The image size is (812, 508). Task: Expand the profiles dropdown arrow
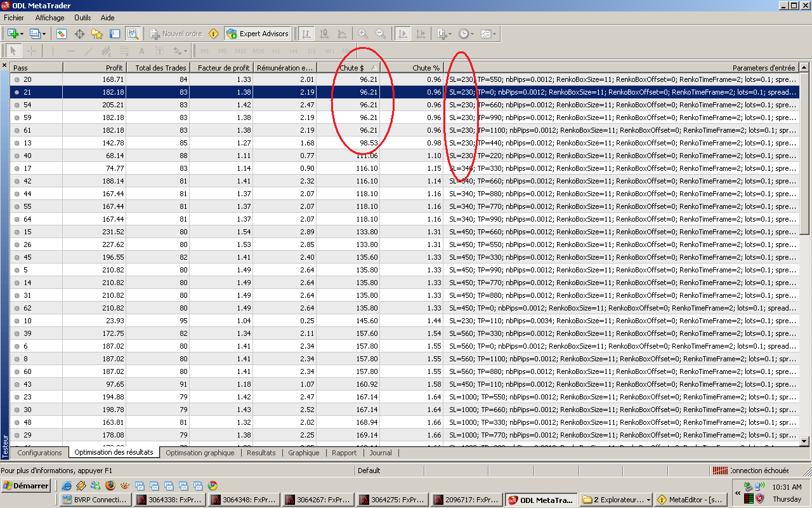44,34
